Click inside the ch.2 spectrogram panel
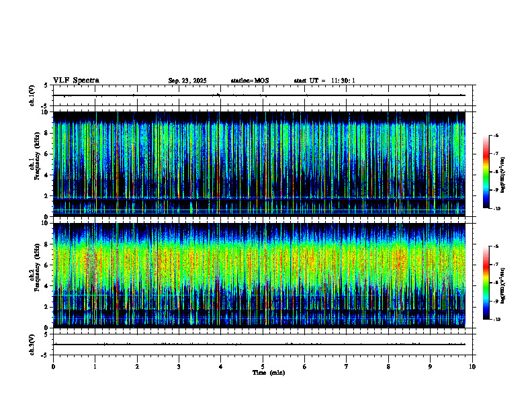532x411 pixels. point(259,275)
